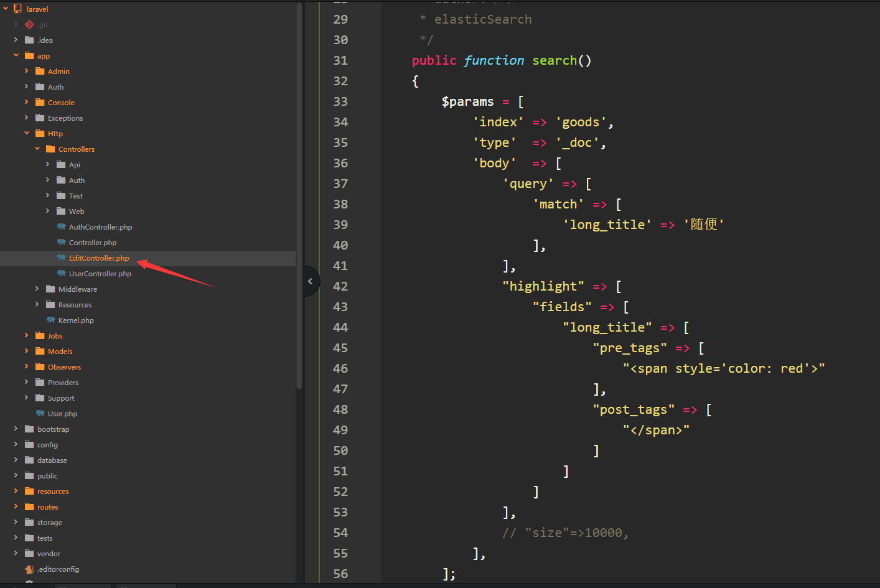880x588 pixels.
Task: Select the Exceptions folder label
Action: 65,118
